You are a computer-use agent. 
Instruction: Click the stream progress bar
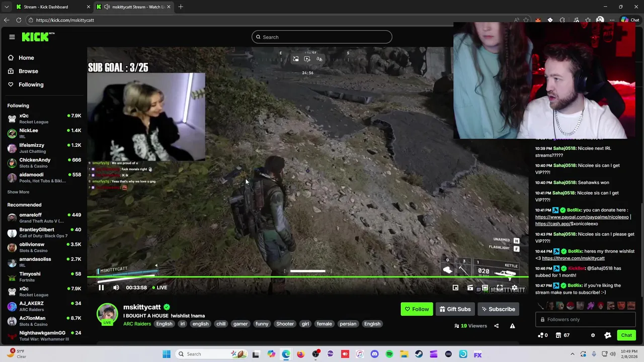click(x=308, y=277)
